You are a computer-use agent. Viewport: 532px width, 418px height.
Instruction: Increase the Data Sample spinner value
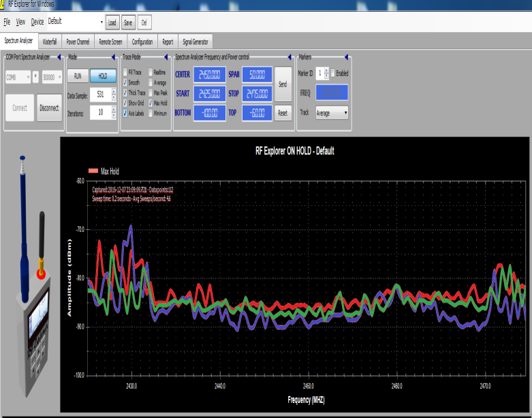pos(113,91)
